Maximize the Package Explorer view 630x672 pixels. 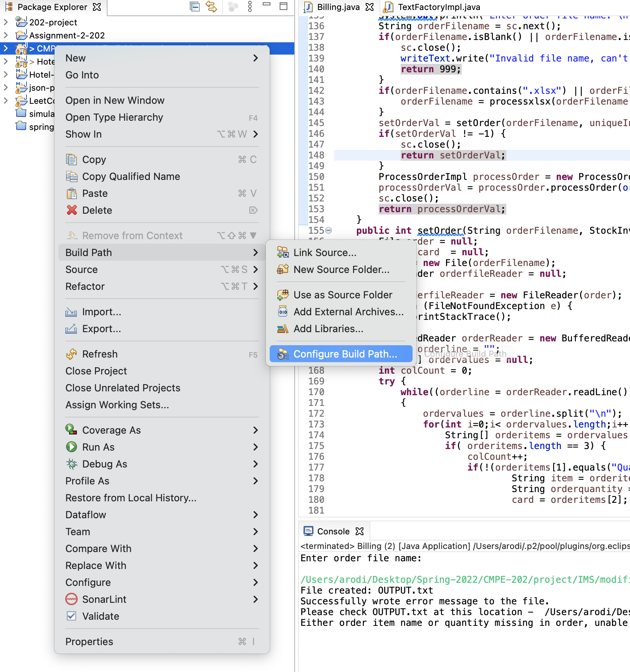pos(283,6)
